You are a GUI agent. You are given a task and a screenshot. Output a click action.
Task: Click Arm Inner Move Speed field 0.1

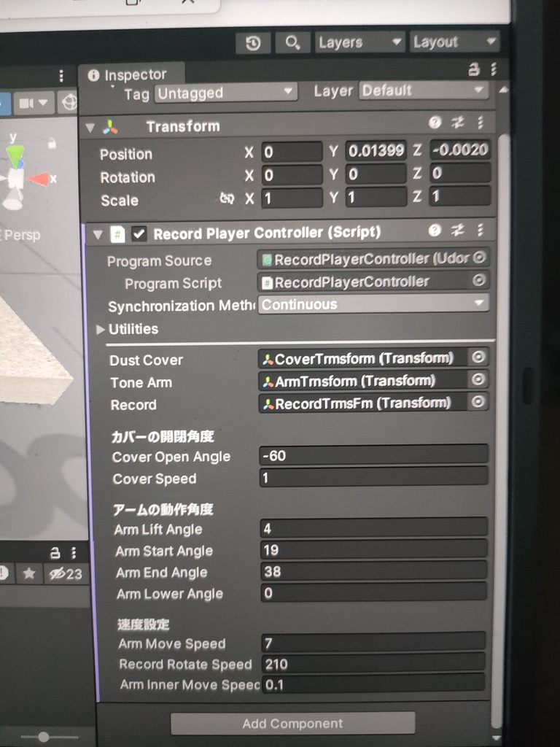(373, 684)
